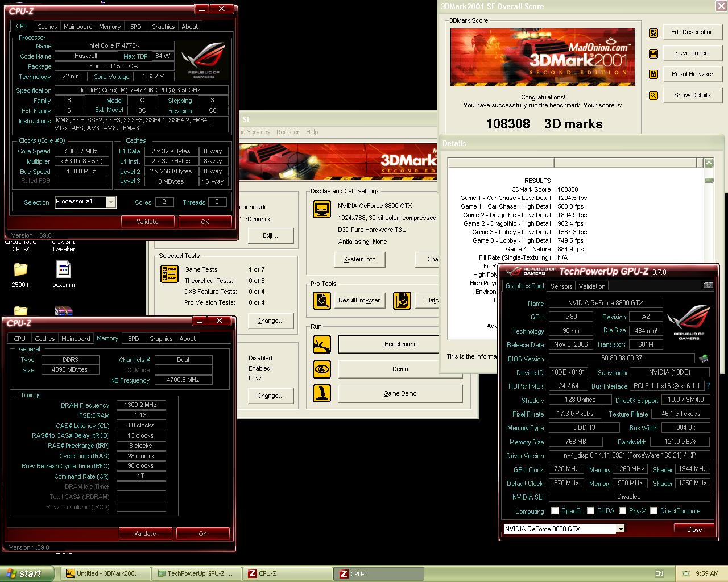Click Close button in GPU-Z

point(694,529)
